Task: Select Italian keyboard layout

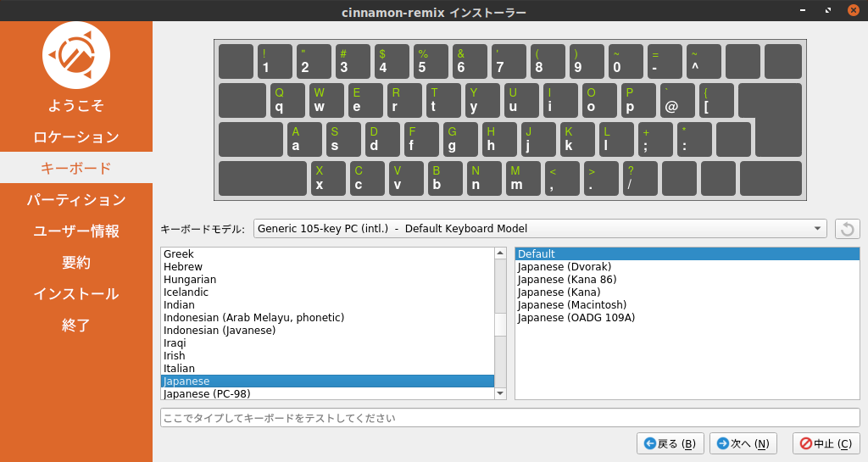Action: (327, 369)
